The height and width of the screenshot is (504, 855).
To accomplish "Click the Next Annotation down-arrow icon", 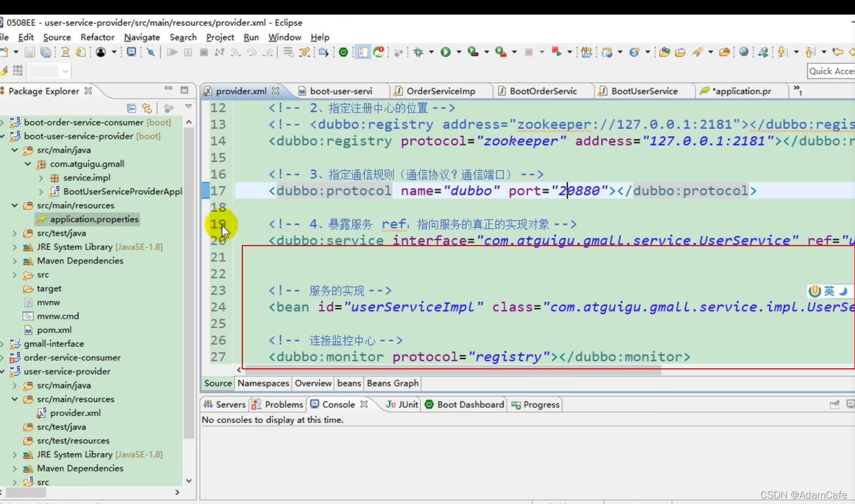I will 781,52.
